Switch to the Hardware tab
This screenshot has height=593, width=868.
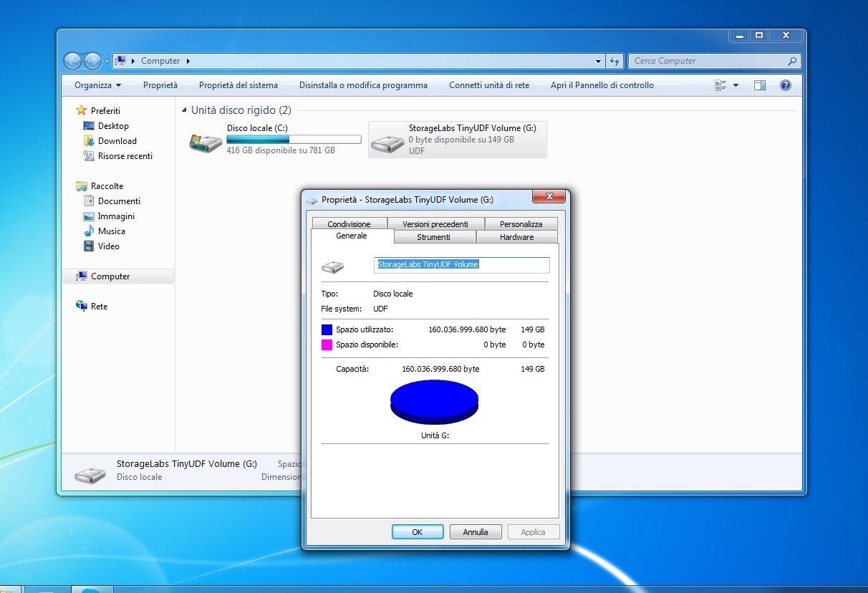point(516,237)
